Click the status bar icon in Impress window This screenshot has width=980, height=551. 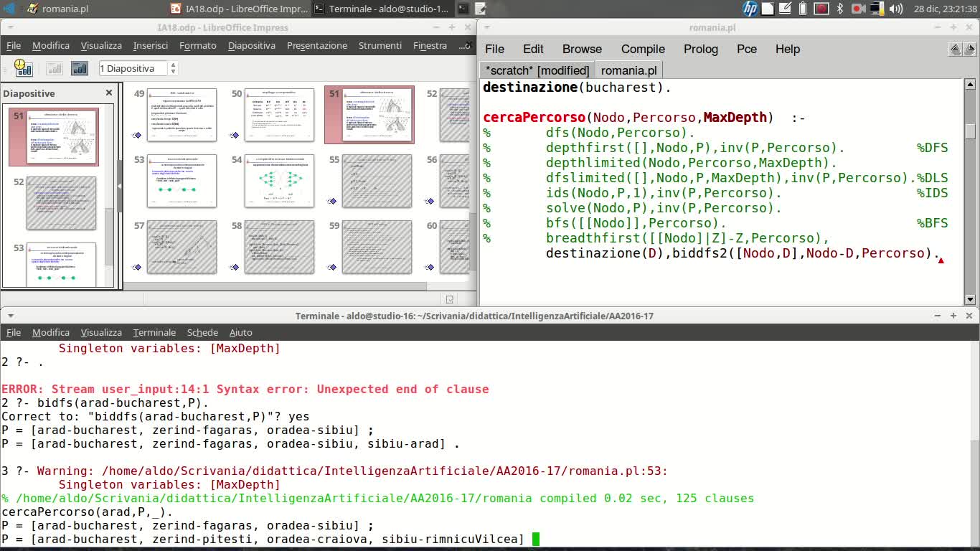(x=449, y=299)
